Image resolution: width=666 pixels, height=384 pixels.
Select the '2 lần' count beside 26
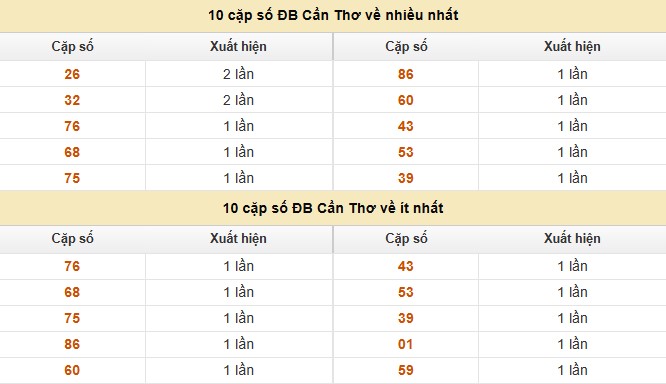coord(238,74)
